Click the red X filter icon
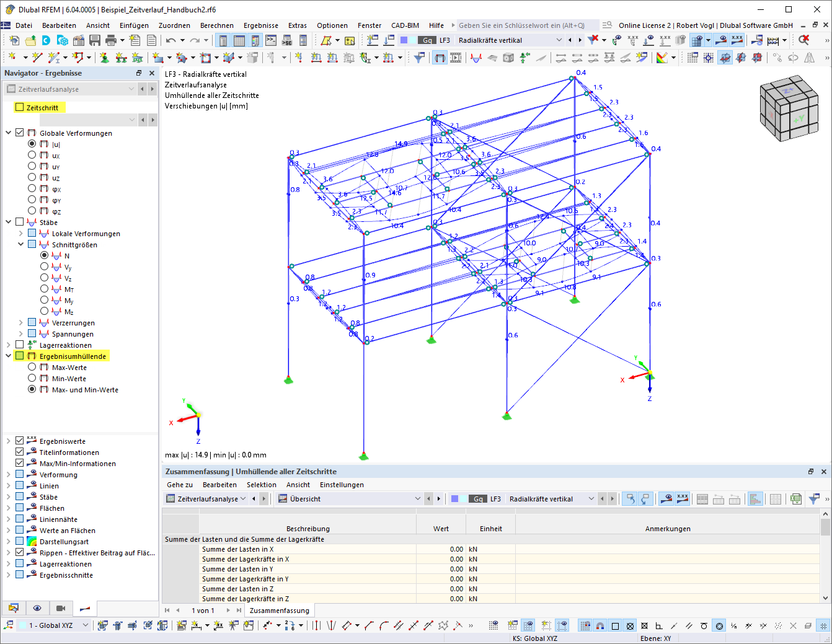Screen dimensions: 832x644 pos(593,40)
